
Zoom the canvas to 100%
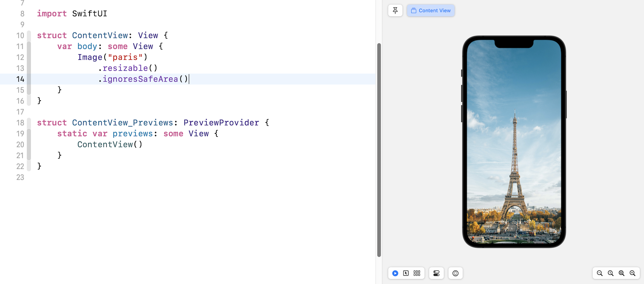tap(611, 273)
